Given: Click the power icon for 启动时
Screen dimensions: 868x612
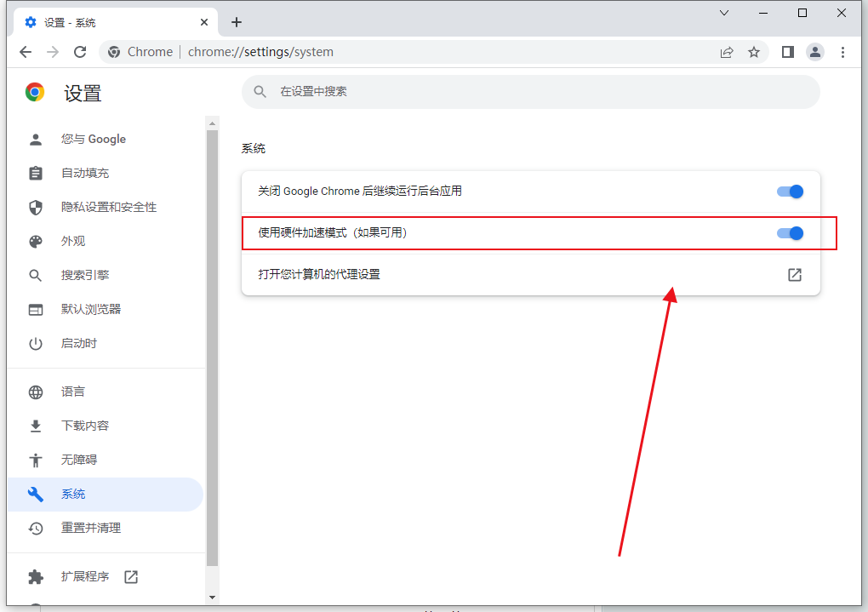Looking at the screenshot, I should 36,344.
